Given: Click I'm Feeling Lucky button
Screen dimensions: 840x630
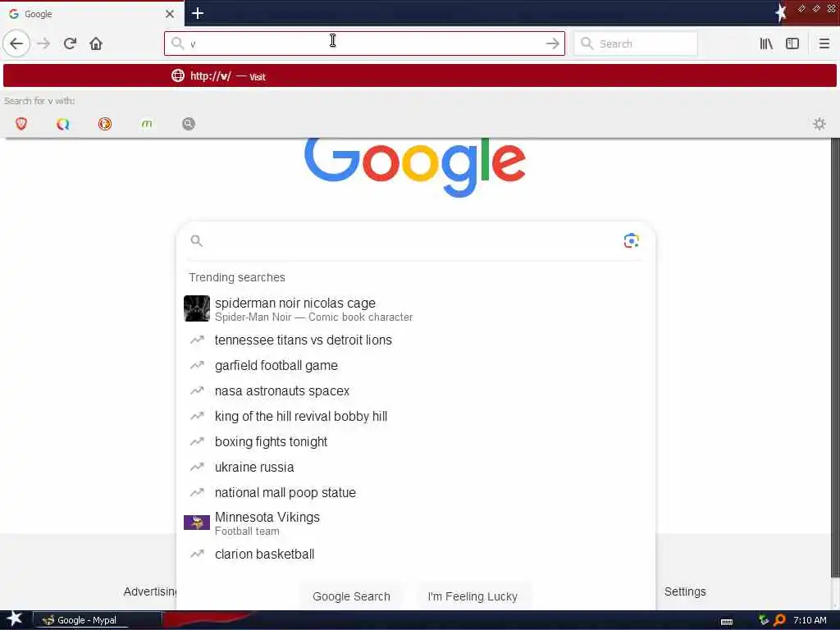Looking at the screenshot, I should [x=472, y=596].
